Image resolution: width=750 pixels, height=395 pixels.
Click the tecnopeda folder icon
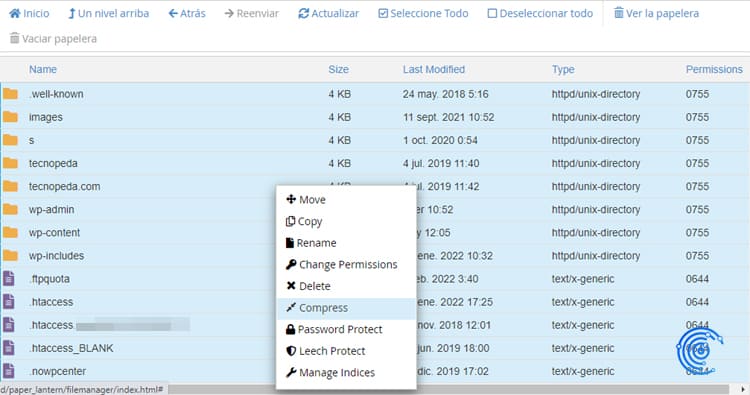pyautogui.click(x=10, y=163)
